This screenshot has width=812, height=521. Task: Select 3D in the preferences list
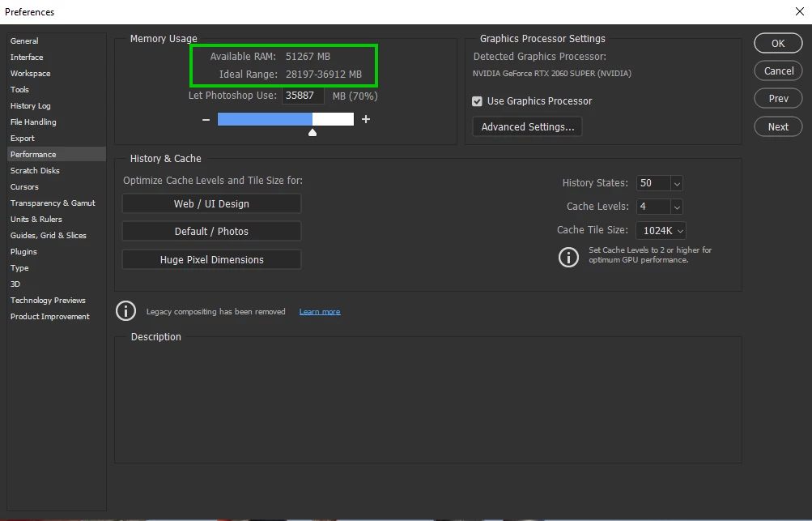tap(15, 284)
